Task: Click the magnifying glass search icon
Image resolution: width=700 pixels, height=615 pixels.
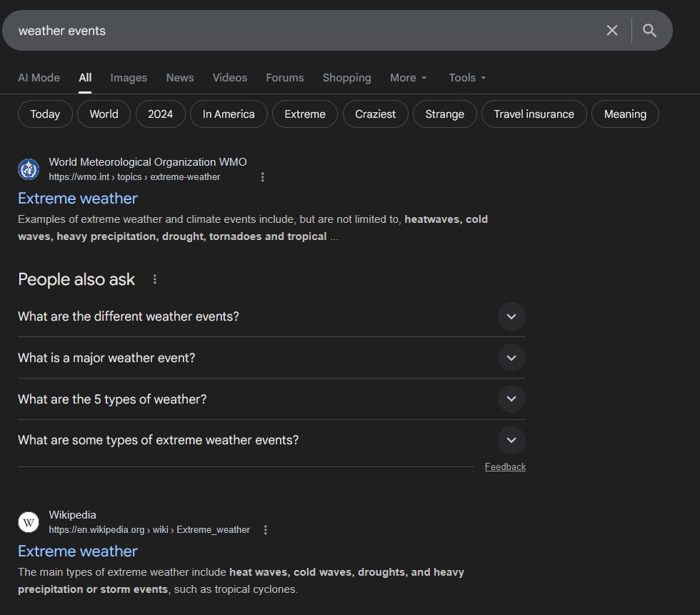Action: coord(649,30)
